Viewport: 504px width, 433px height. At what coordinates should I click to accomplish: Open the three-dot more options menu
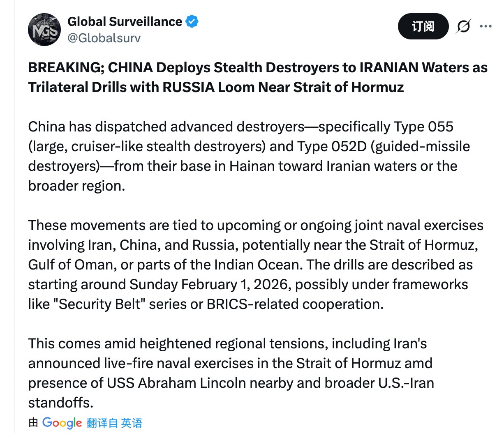[x=486, y=26]
